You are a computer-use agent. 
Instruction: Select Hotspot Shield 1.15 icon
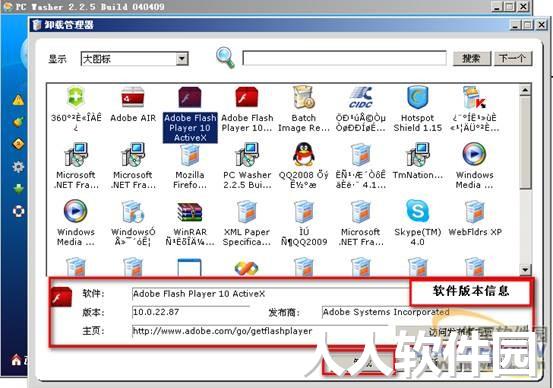click(418, 97)
